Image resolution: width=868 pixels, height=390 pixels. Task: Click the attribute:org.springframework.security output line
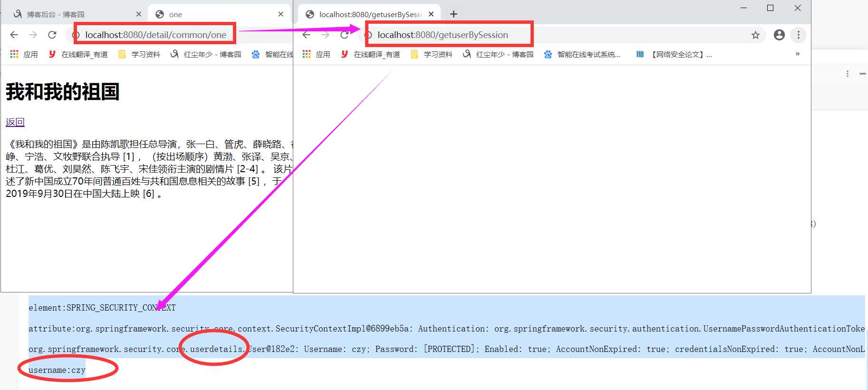click(446, 329)
